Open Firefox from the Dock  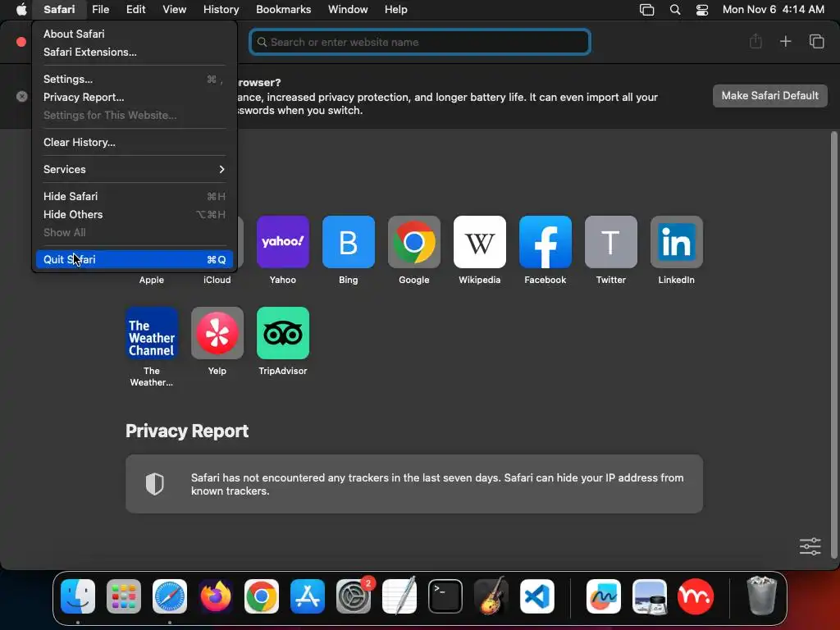216,596
